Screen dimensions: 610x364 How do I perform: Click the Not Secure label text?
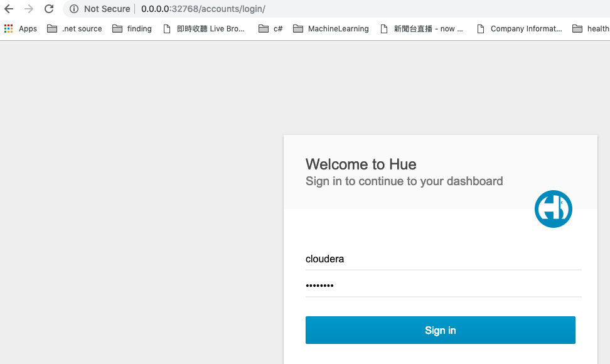tap(107, 9)
